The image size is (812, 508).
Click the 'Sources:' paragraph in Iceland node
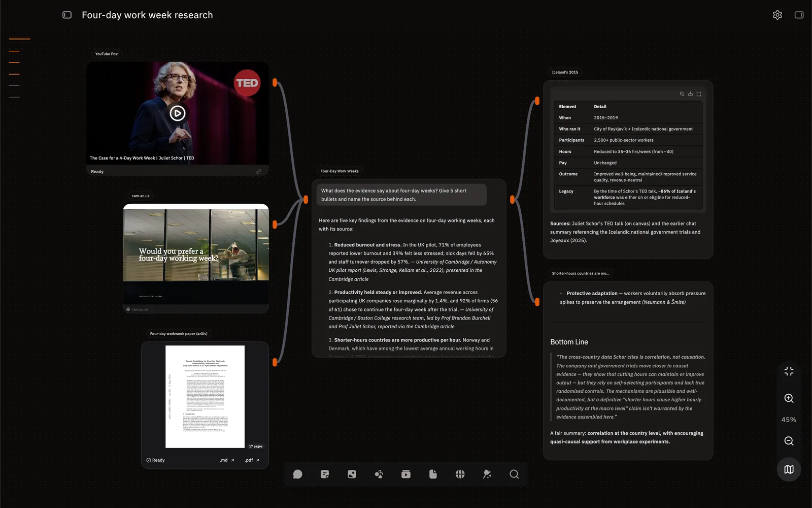[x=626, y=232]
